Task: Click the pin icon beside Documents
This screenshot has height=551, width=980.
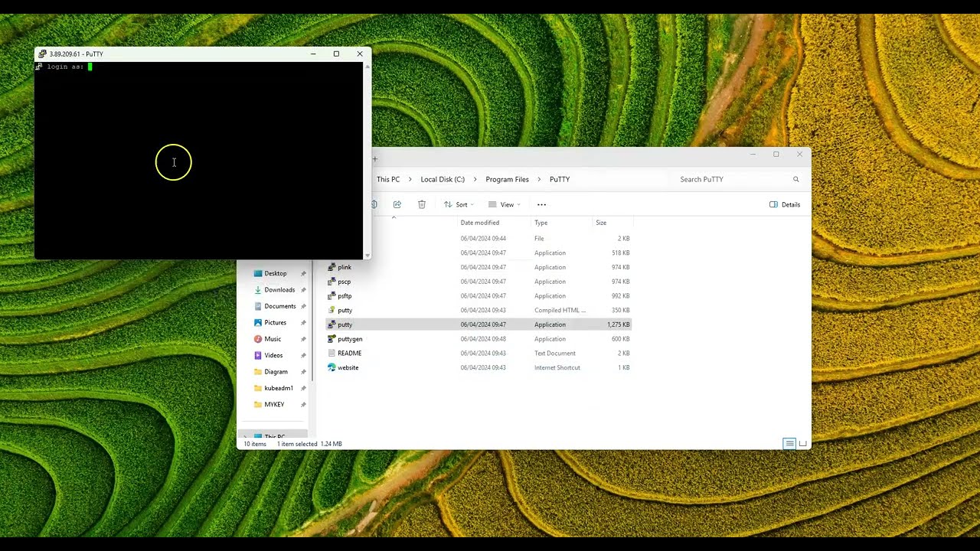Action: coord(303,306)
